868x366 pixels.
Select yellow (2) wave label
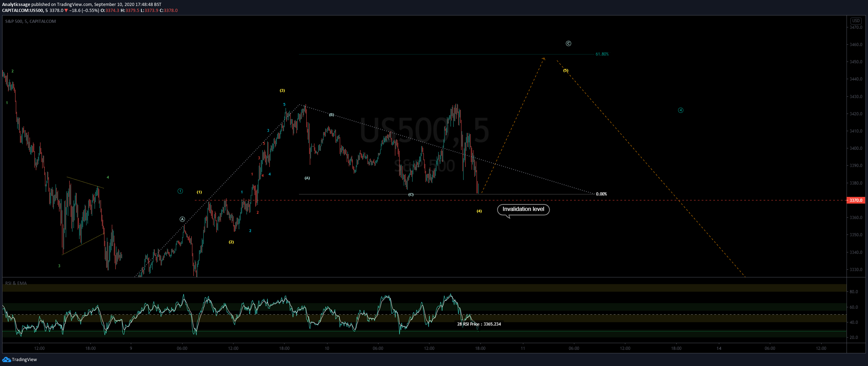[x=231, y=242]
